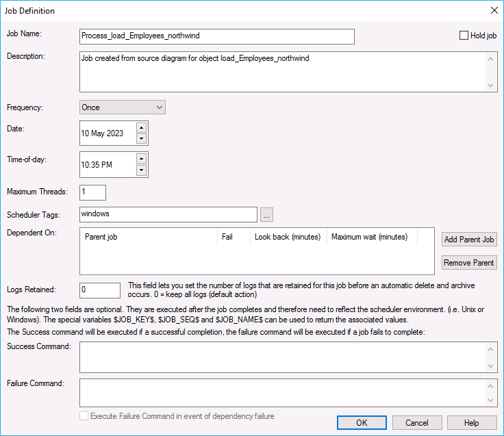Viewport: 504px width, 436px height.
Task: Click the Job Name text field
Action: click(217, 36)
